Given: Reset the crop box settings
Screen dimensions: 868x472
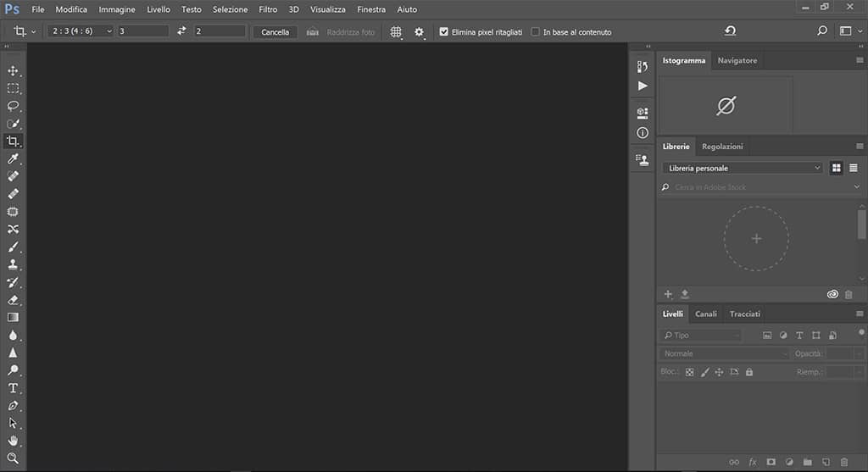Looking at the screenshot, I should (x=730, y=31).
